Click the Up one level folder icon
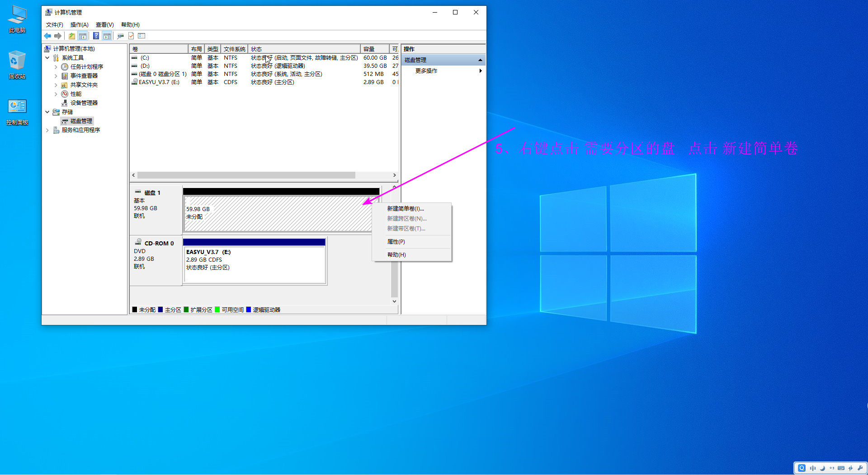The height and width of the screenshot is (475, 868). coord(72,36)
